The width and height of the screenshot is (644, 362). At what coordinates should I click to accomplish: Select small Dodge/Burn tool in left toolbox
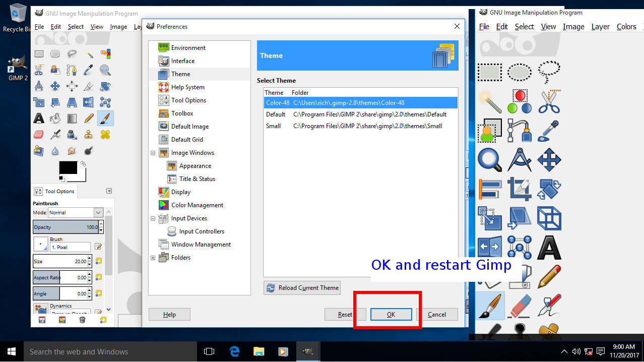point(89,150)
